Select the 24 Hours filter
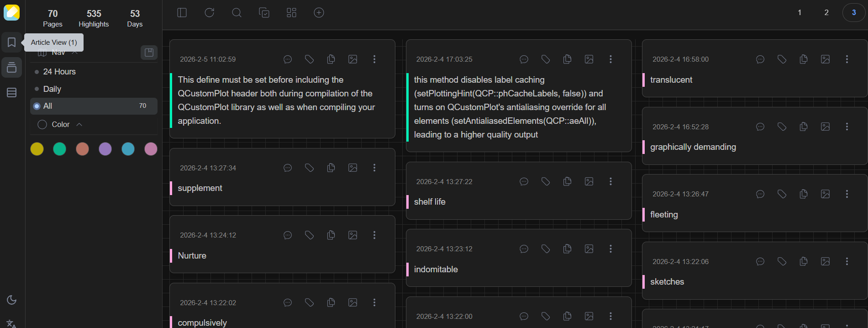868x328 pixels. (59, 72)
